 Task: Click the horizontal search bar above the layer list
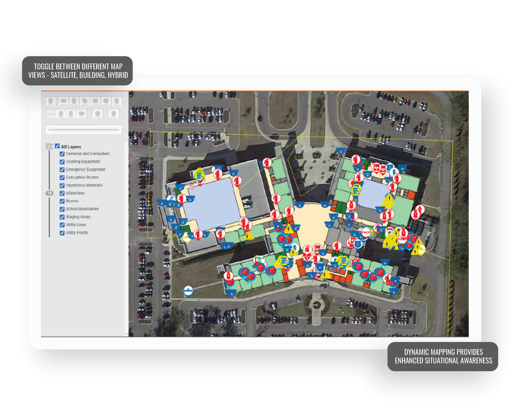pos(84,130)
